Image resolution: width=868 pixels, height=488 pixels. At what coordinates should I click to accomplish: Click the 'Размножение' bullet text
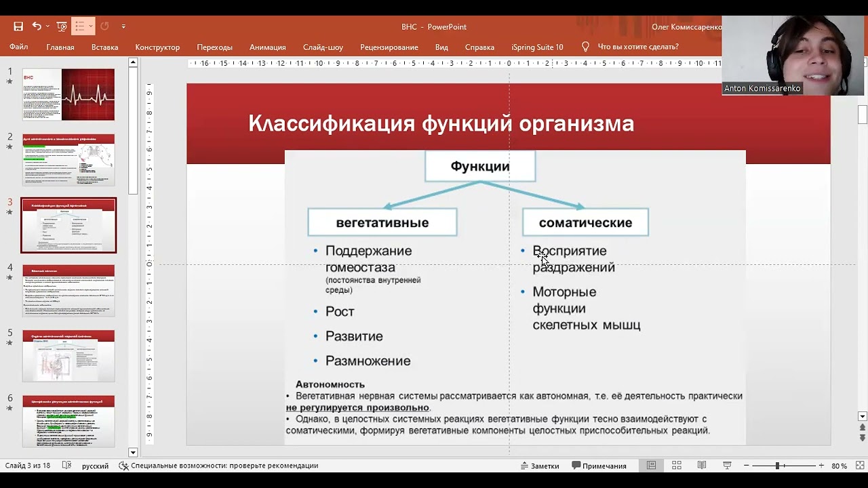[x=368, y=361]
